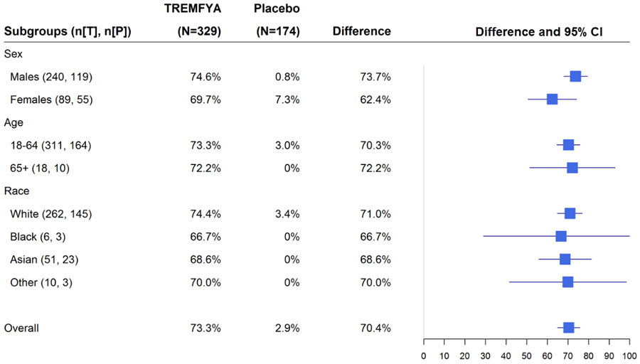
Task: Click the blue square for White subgroup
Action: pyautogui.click(x=570, y=213)
